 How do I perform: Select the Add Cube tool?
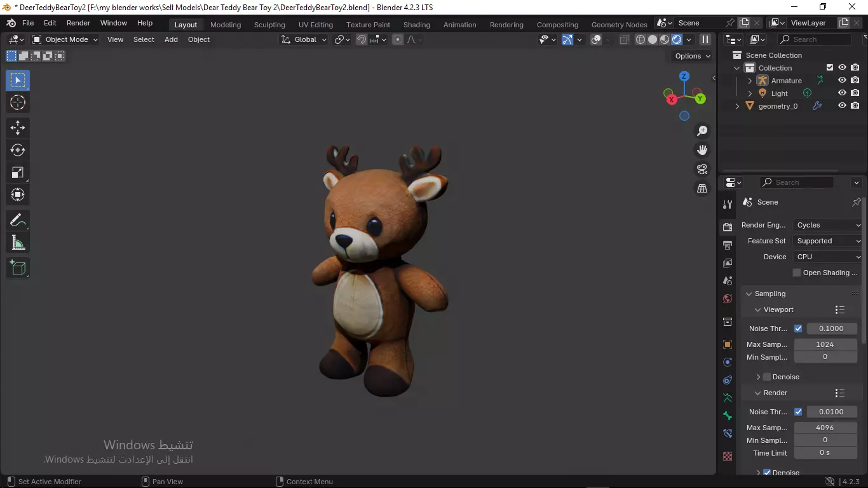[x=18, y=268]
